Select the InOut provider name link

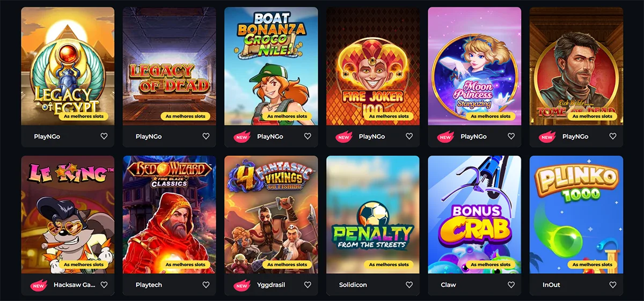click(x=551, y=285)
